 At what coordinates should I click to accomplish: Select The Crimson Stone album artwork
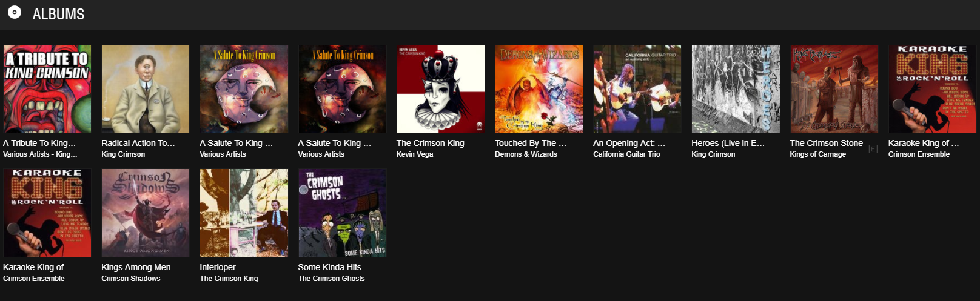(834, 89)
